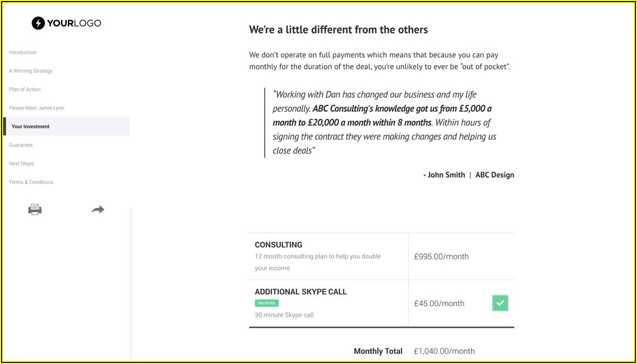Open Please Meet Jamie-Lynn section
This screenshot has width=637, height=364.
36,108
